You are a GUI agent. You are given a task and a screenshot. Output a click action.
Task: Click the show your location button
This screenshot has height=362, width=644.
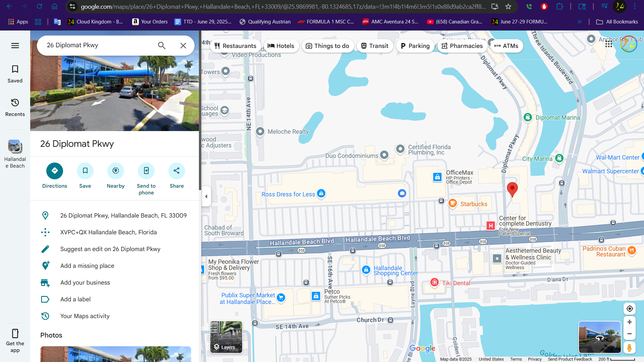(x=630, y=309)
